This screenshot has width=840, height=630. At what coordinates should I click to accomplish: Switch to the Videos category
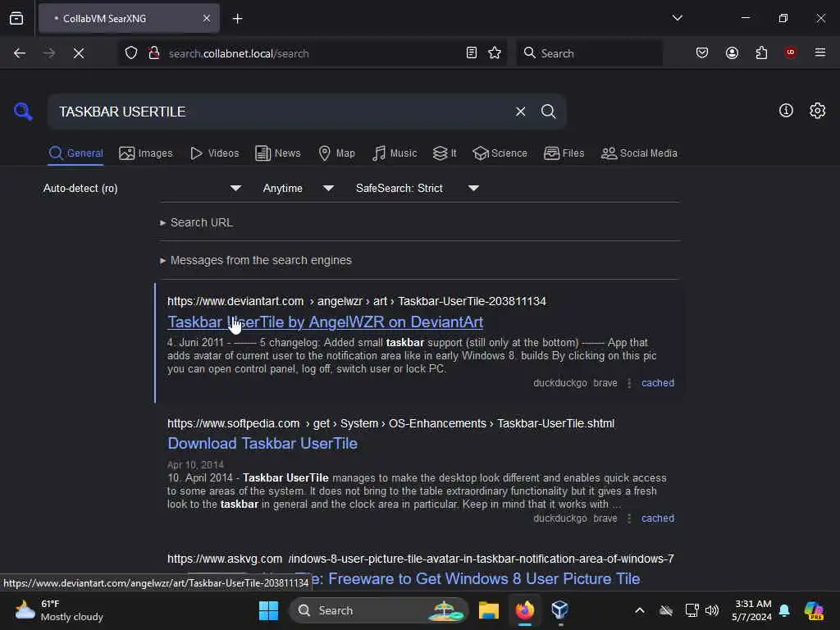pos(214,153)
